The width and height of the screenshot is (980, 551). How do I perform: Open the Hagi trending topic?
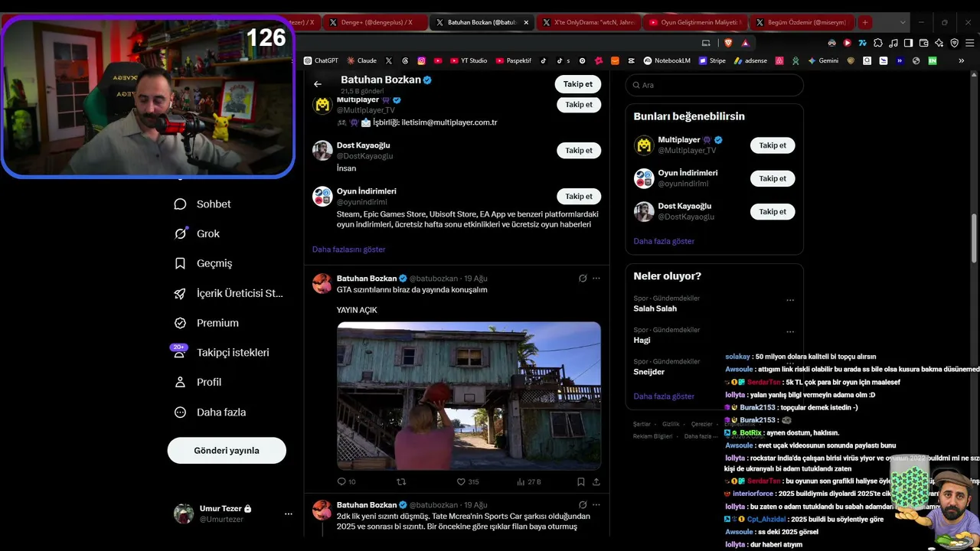[x=642, y=341]
